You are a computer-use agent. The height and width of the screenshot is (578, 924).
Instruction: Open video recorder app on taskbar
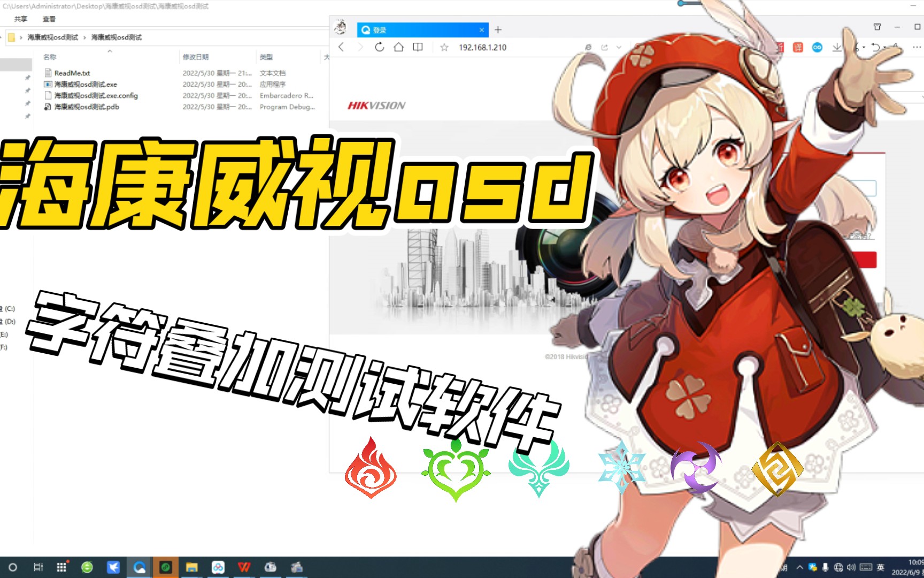[297, 567]
